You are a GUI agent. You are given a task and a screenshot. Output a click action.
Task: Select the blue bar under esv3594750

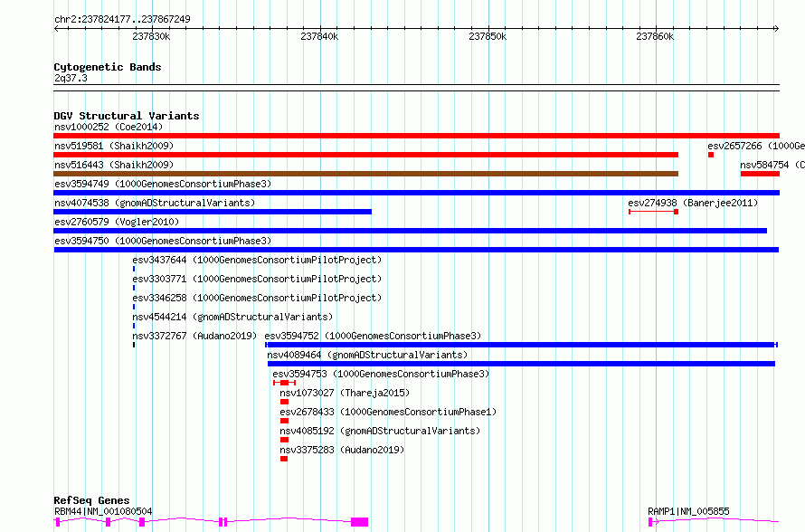pos(416,250)
